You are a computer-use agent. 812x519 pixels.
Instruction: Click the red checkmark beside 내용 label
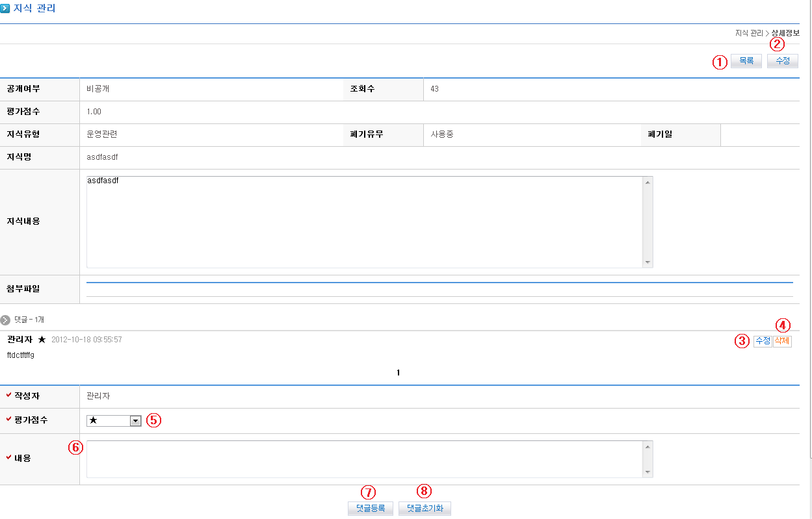pyautogui.click(x=8, y=457)
